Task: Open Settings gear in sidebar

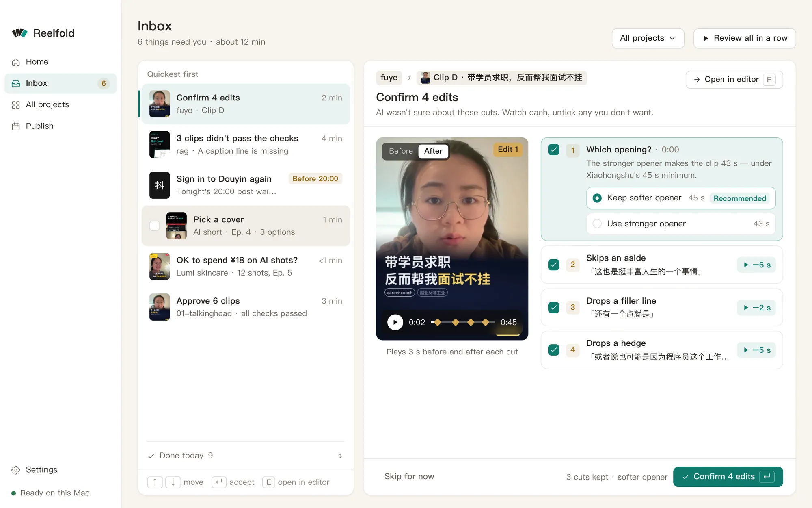Action: (16, 470)
